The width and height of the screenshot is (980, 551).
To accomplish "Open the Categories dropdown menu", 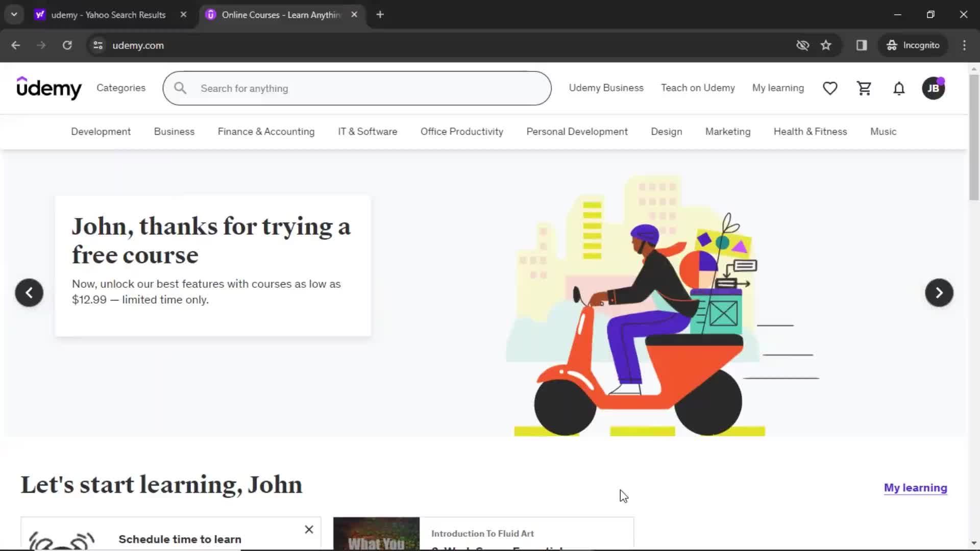I will [121, 88].
